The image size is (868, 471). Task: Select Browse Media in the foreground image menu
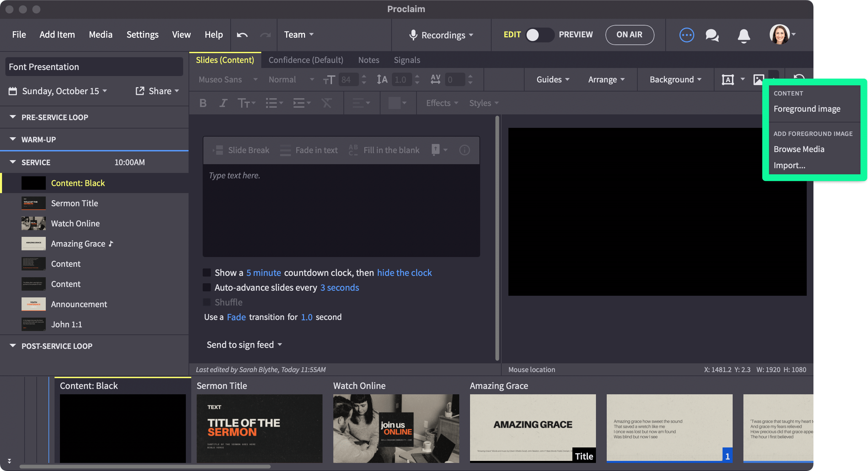coord(799,149)
